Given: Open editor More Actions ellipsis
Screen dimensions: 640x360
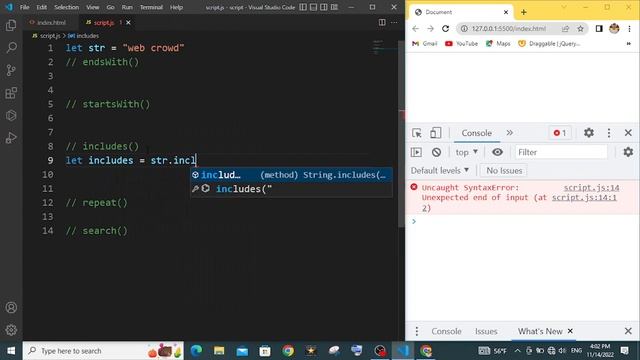Looking at the screenshot, I should 394,22.
